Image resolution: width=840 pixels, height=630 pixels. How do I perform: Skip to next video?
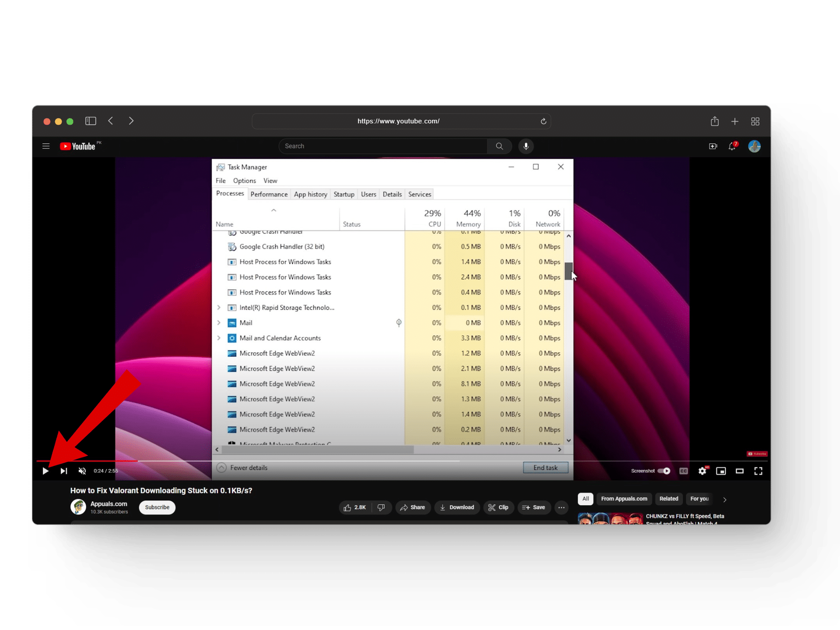coord(64,471)
